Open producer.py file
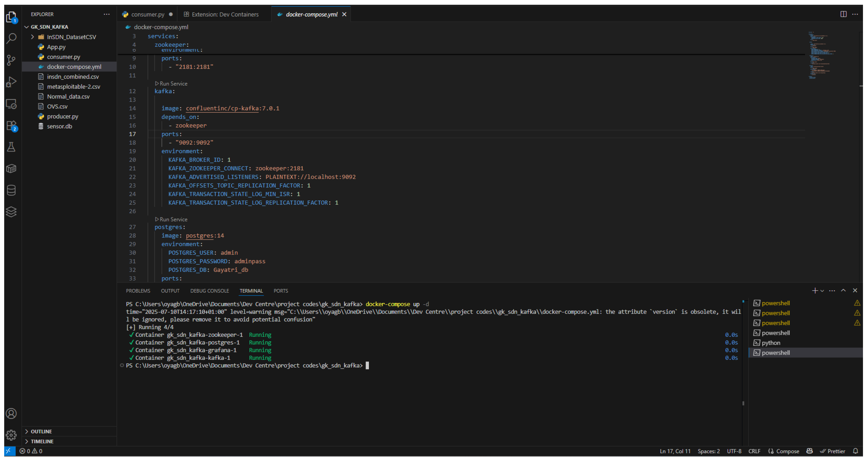 (69, 116)
